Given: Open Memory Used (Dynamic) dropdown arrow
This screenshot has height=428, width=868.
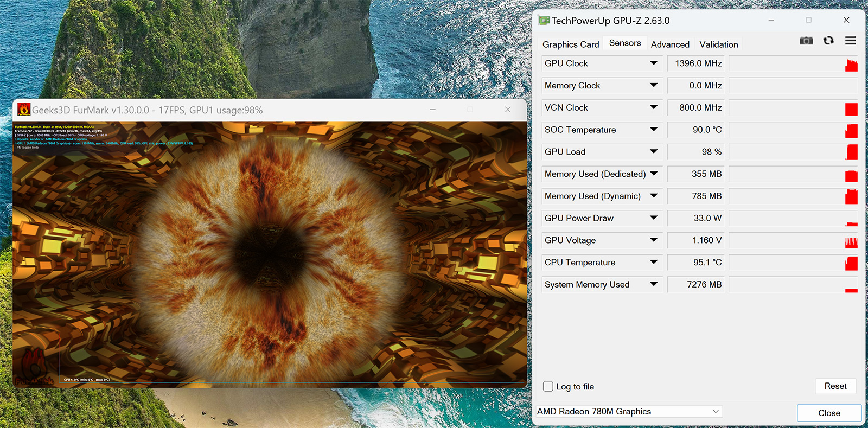Looking at the screenshot, I should pos(654,196).
